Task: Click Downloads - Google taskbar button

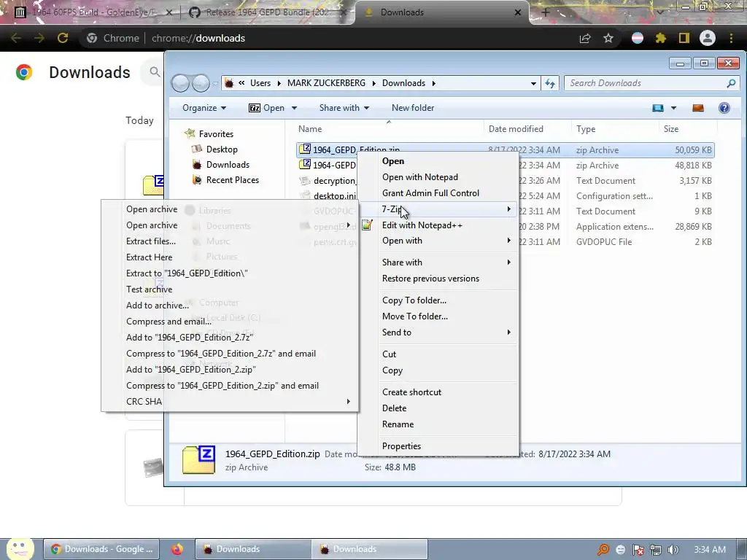Action: (x=101, y=549)
